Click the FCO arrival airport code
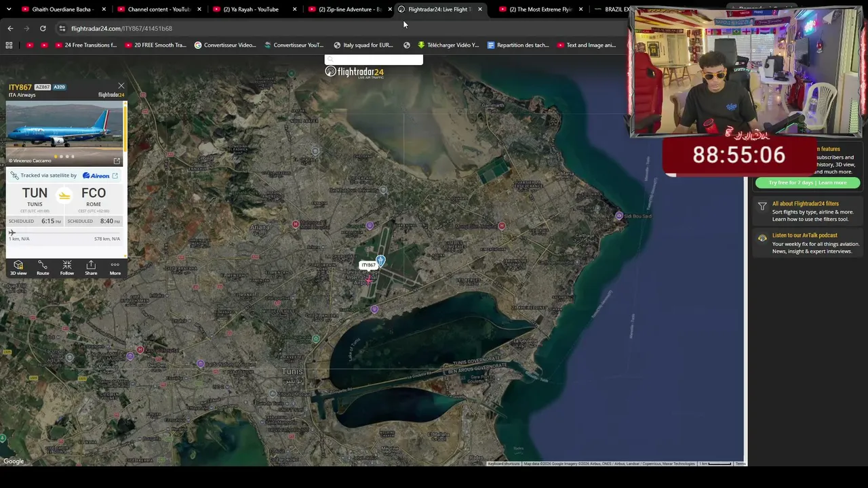 point(94,193)
